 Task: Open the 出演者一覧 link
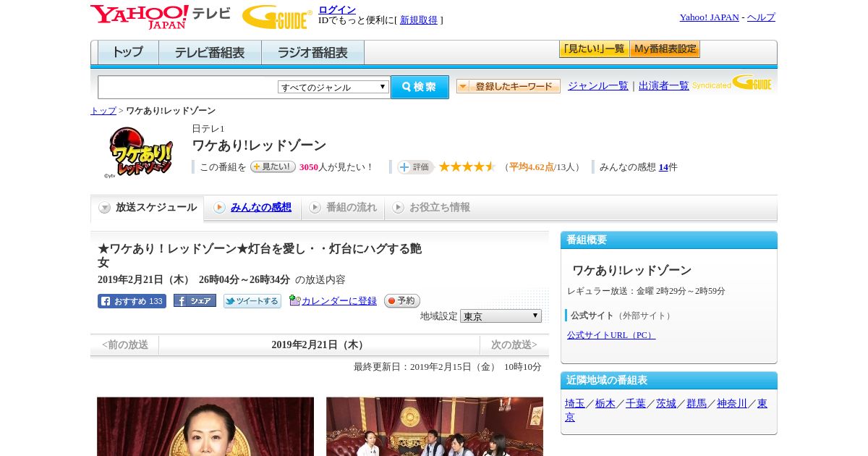[x=664, y=86]
